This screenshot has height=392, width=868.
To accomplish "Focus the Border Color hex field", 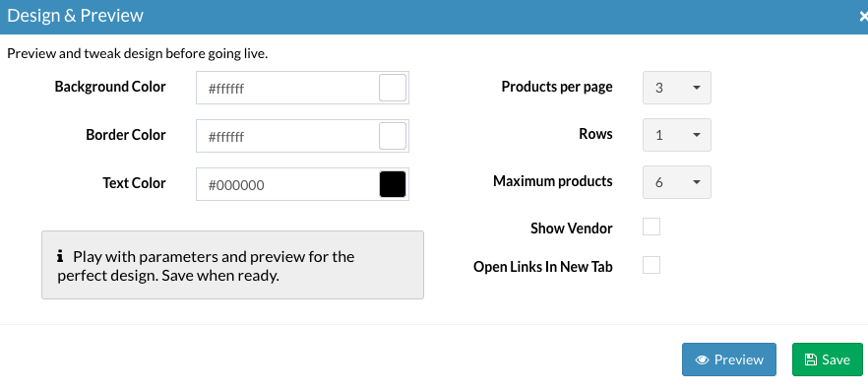I will coord(287,136).
